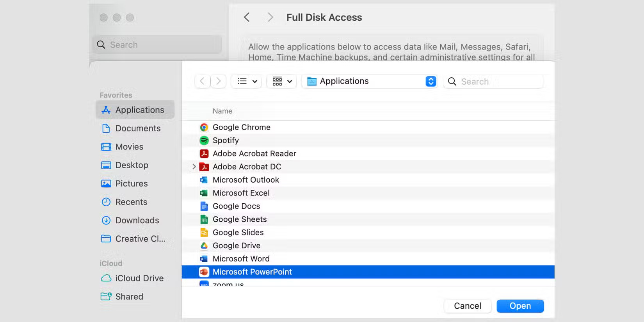Open Documents in the sidebar
The image size is (644, 322).
click(x=137, y=128)
